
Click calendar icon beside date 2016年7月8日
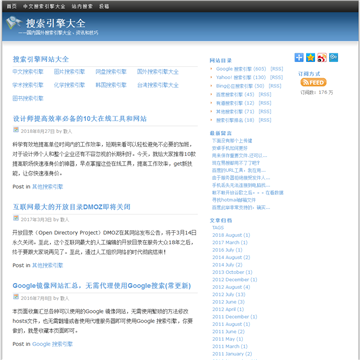[16, 296]
